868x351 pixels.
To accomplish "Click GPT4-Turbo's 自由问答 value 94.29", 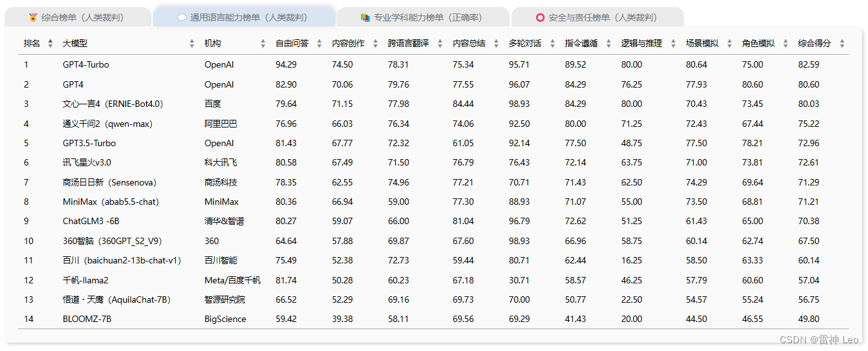I will click(286, 64).
